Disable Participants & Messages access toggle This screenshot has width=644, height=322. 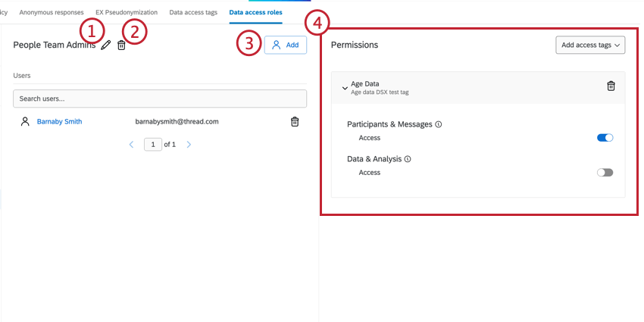point(605,138)
